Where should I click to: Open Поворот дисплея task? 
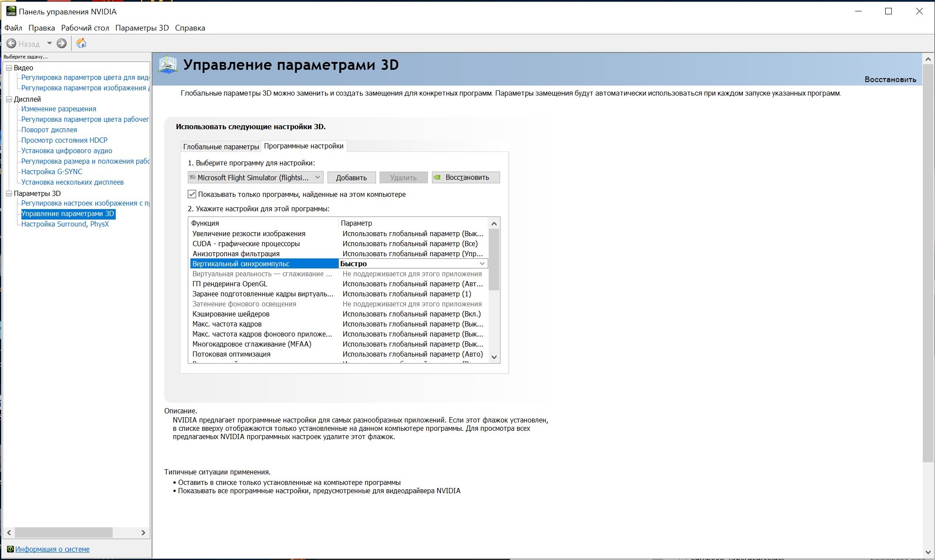(x=49, y=130)
